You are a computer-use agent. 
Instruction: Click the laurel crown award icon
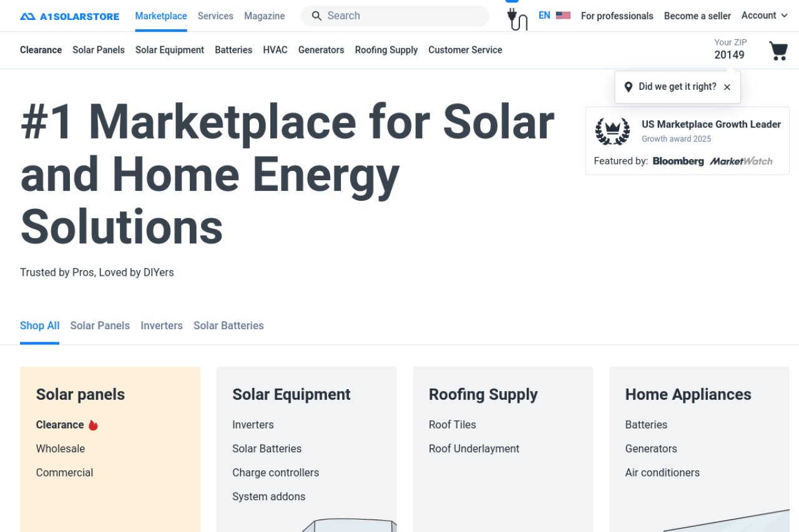[612, 131]
